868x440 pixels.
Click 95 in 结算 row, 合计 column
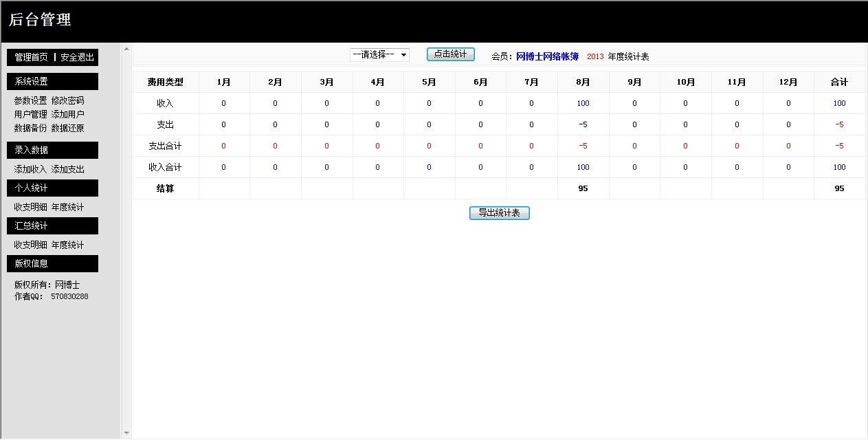839,188
